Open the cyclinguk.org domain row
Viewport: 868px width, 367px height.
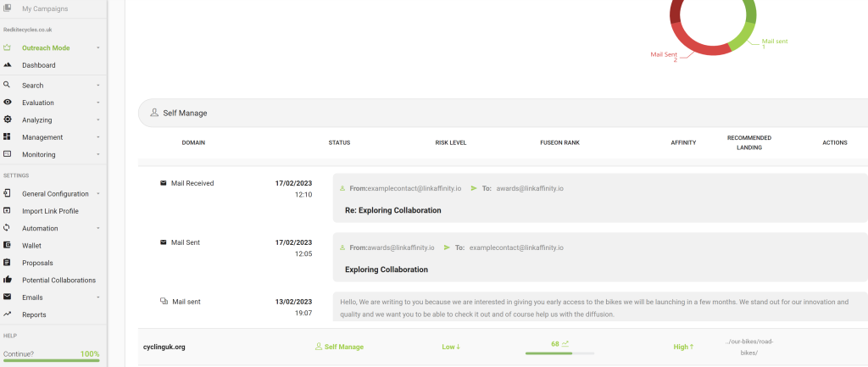coord(163,347)
